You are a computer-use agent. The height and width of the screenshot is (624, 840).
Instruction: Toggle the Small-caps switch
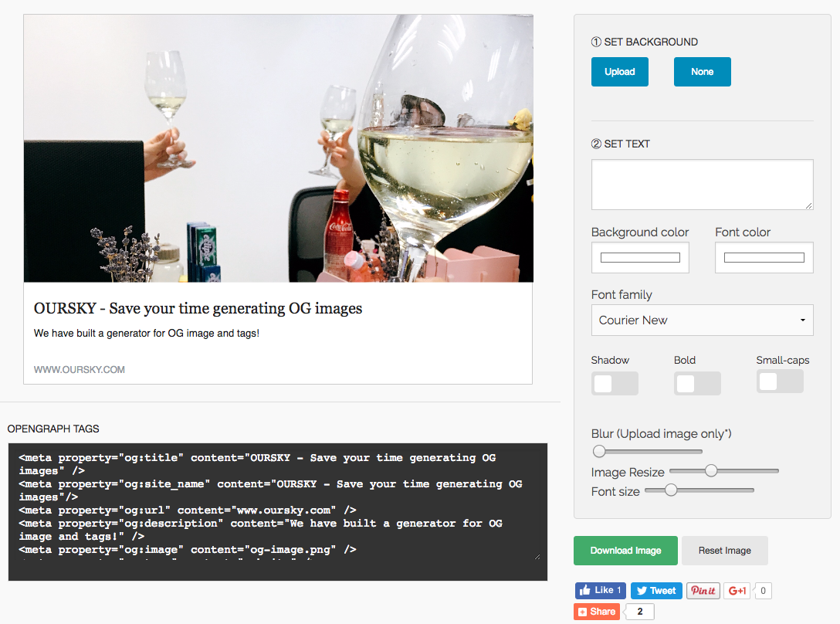(x=780, y=382)
